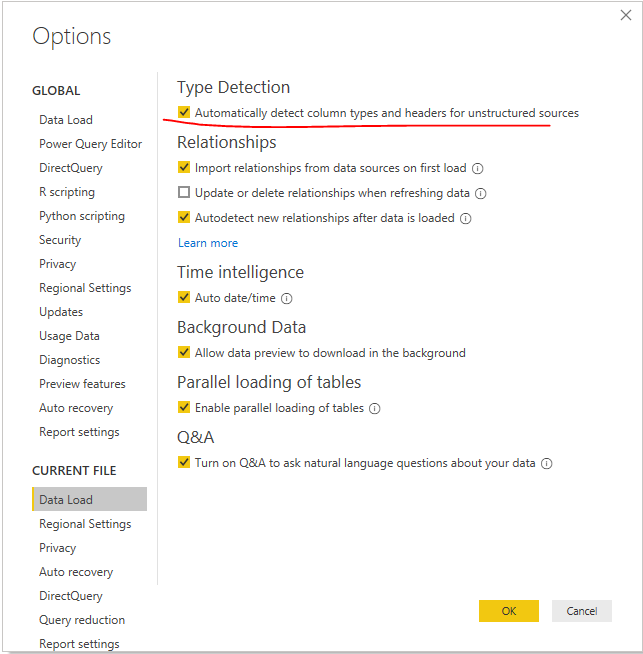This screenshot has width=643, height=654.
Task: Select Current File Data Load item
Action: point(89,499)
